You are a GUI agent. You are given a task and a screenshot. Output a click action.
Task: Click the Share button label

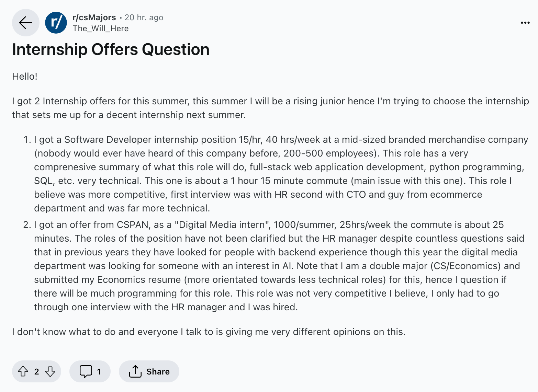coord(158,371)
